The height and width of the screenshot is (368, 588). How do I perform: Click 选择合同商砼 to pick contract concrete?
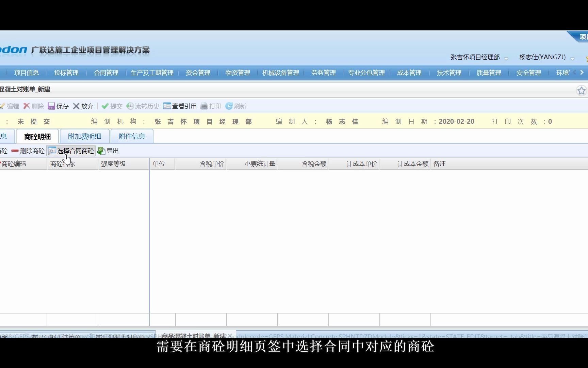(x=71, y=151)
